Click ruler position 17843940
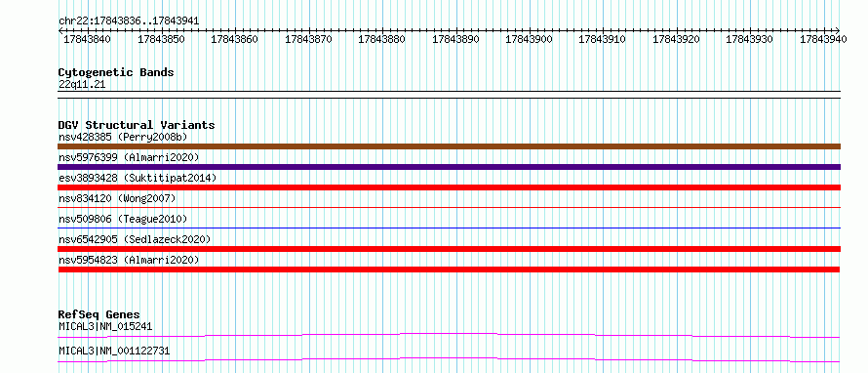The image size is (868, 373). [823, 40]
